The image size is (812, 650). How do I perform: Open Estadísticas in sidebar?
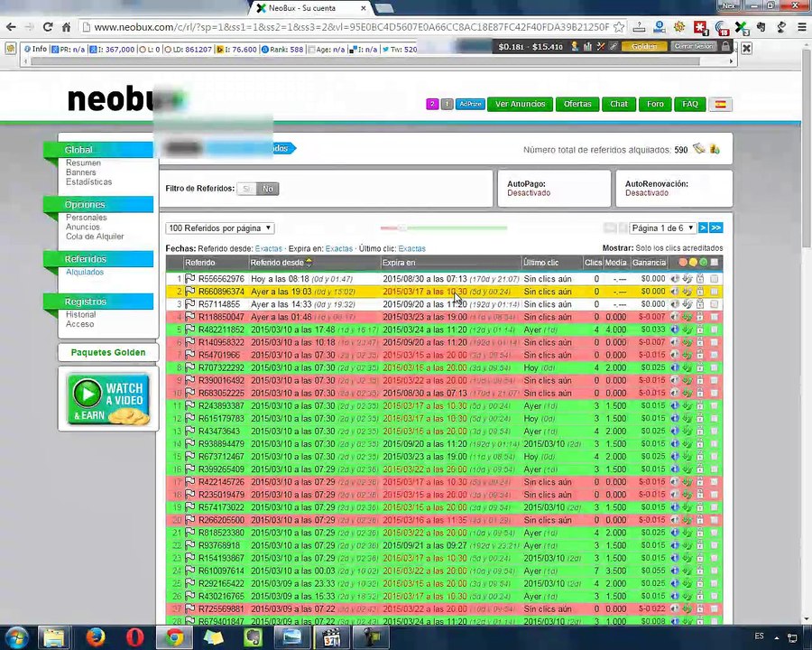(x=88, y=182)
